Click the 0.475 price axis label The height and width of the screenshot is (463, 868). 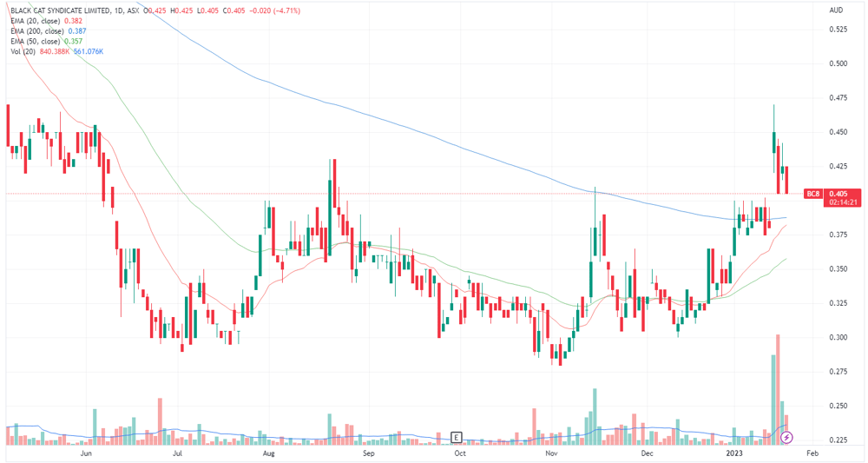tap(838, 98)
